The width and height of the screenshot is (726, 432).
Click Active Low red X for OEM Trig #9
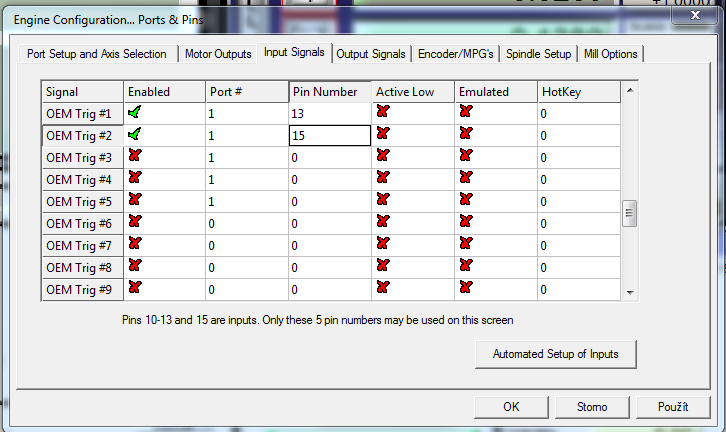click(382, 288)
